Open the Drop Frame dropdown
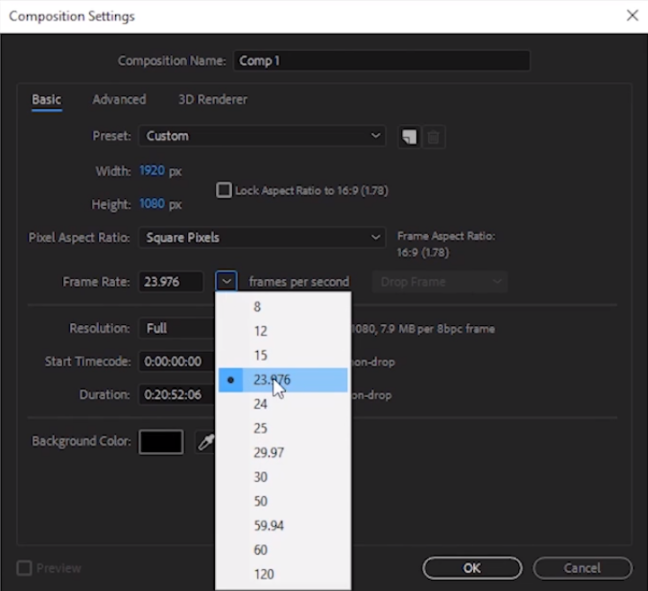This screenshot has width=648, height=591. (x=440, y=282)
